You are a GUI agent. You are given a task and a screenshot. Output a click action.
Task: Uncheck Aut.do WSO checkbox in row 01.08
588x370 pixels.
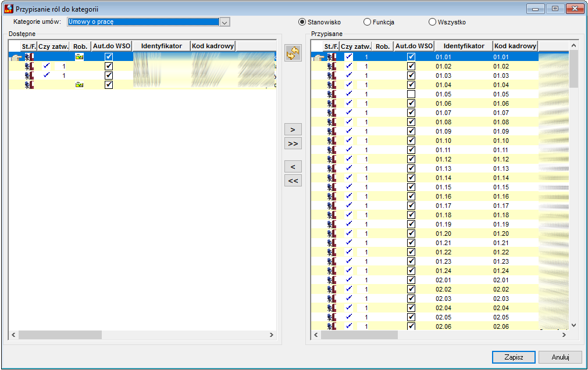coord(411,122)
